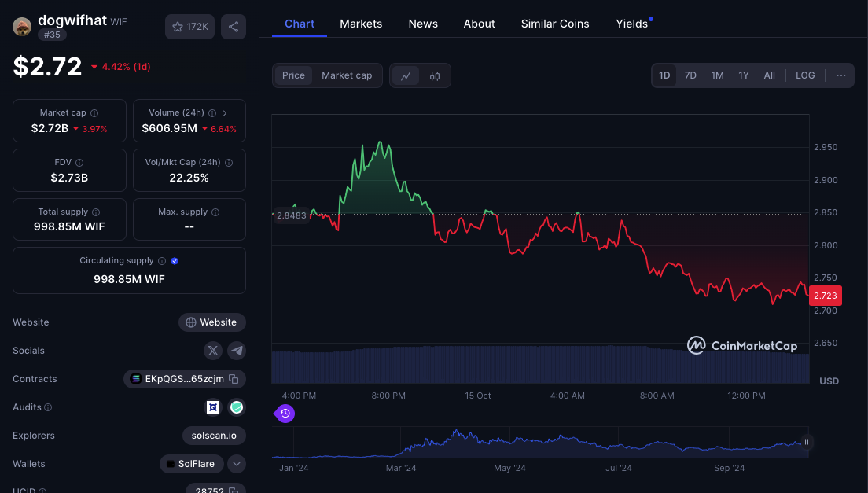Viewport: 868px width, 493px height.
Task: Click the historical overview range chart
Action: click(539, 443)
